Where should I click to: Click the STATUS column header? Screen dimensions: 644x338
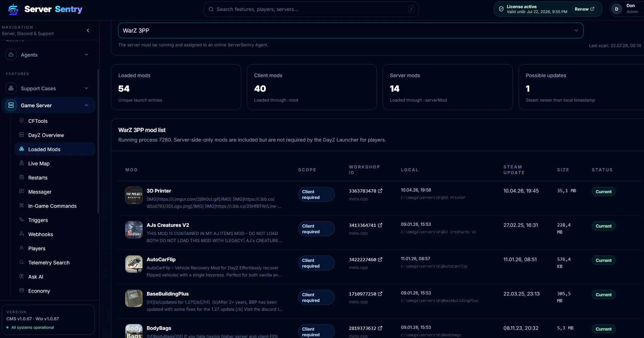click(x=602, y=170)
